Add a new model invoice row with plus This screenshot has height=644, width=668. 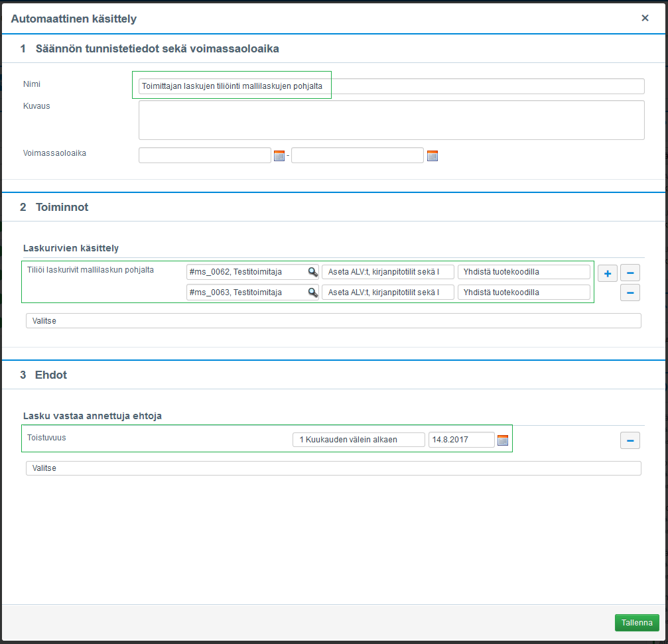pos(607,273)
